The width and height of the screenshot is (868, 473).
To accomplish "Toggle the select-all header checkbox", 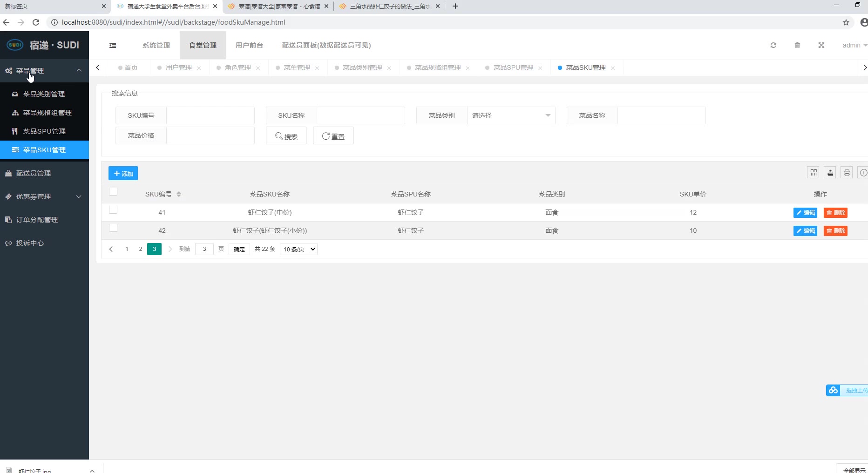I will point(113,191).
